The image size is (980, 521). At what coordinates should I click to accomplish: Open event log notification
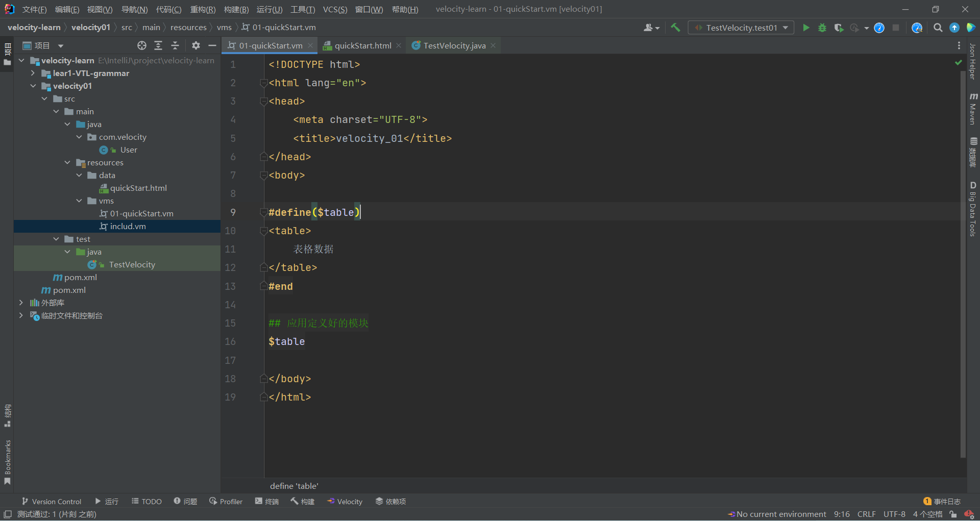pyautogui.click(x=942, y=502)
